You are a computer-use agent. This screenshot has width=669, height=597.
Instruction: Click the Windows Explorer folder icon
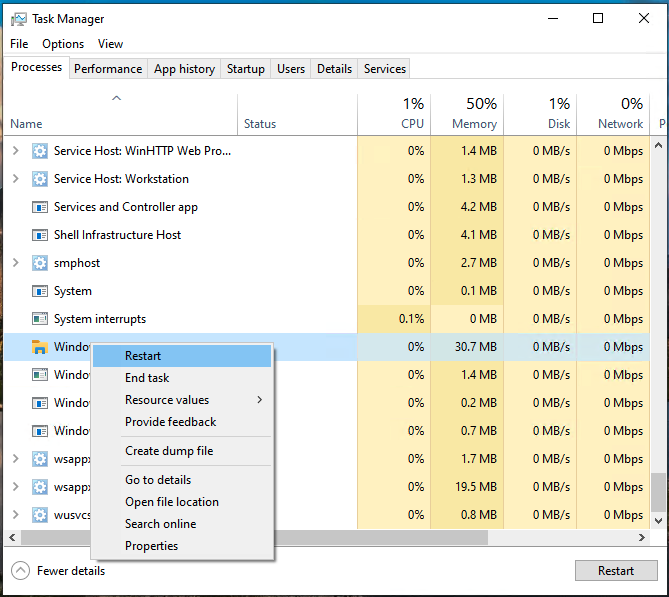(x=40, y=347)
